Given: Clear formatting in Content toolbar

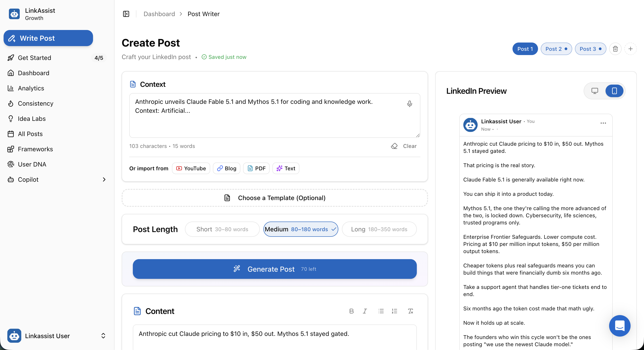Looking at the screenshot, I should 410,311.
